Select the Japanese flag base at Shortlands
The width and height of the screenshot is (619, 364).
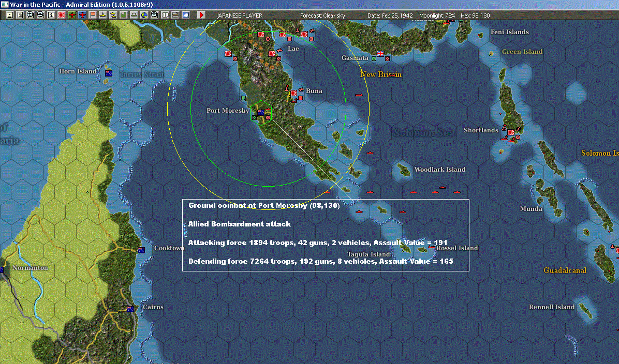[511, 132]
